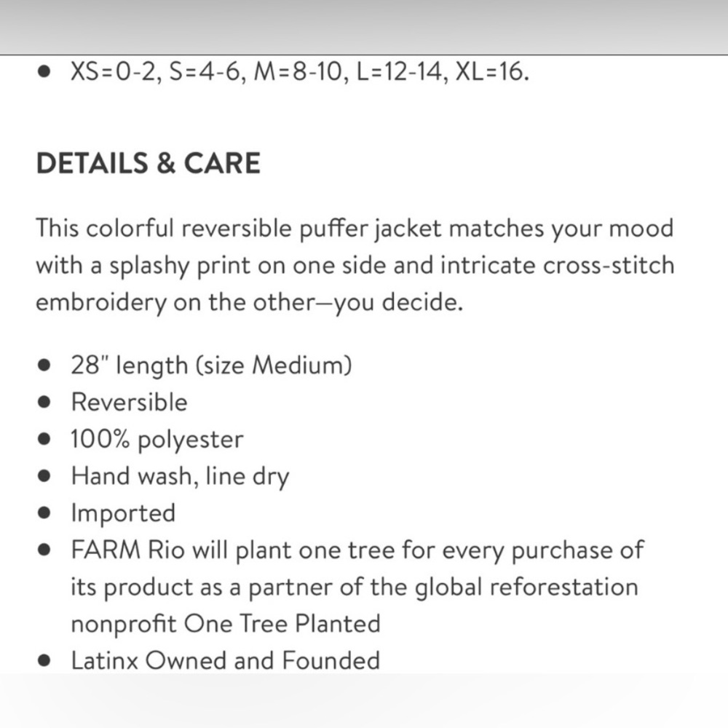Click the bullet dot before the size guide
This screenshot has width=728, height=728.
coord(44,72)
